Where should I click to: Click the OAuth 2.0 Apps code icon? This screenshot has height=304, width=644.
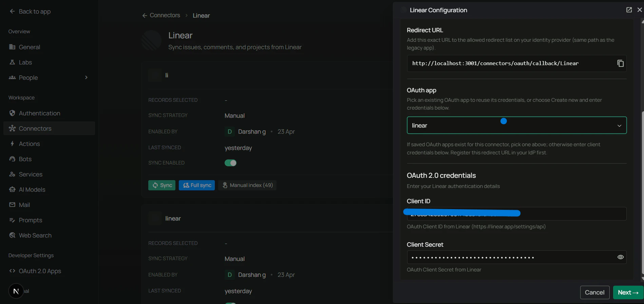[12, 271]
